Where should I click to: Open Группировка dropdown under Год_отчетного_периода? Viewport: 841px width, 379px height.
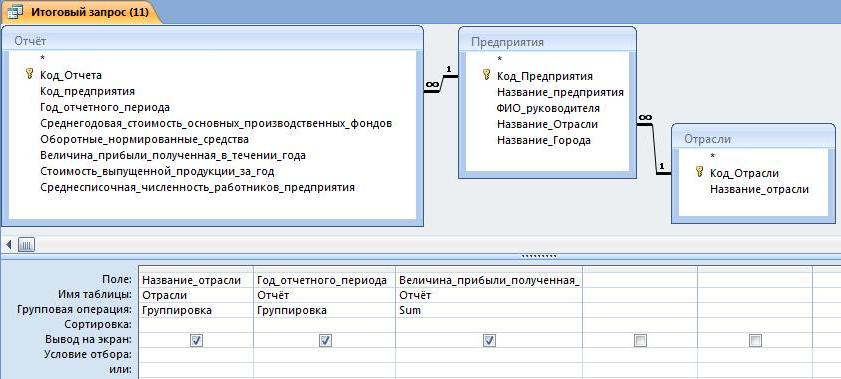point(324,310)
